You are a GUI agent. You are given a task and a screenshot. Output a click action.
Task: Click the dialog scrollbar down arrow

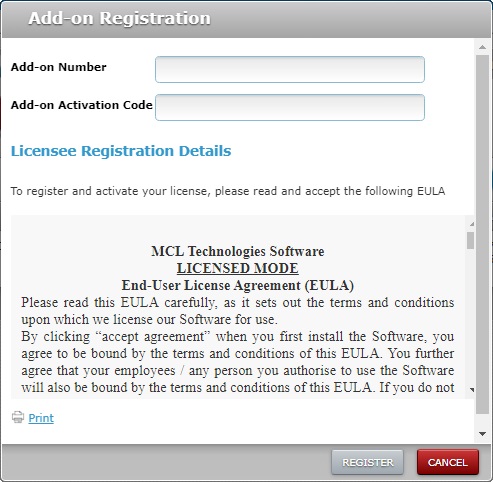coord(482,434)
